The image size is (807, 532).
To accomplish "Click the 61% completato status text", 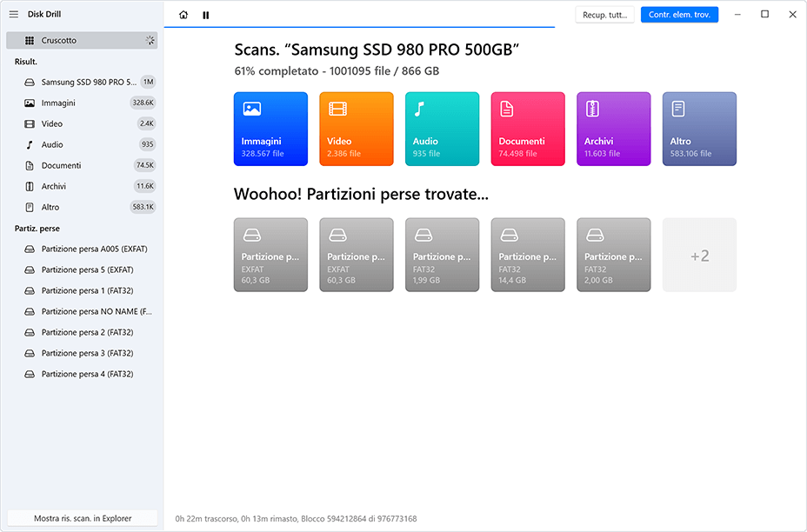I will [x=337, y=71].
